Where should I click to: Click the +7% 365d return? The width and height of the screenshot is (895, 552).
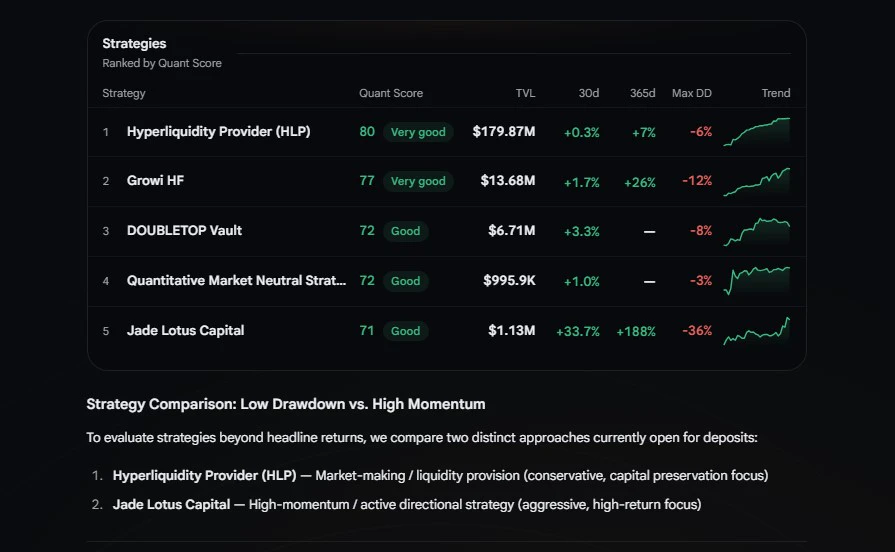[644, 133]
